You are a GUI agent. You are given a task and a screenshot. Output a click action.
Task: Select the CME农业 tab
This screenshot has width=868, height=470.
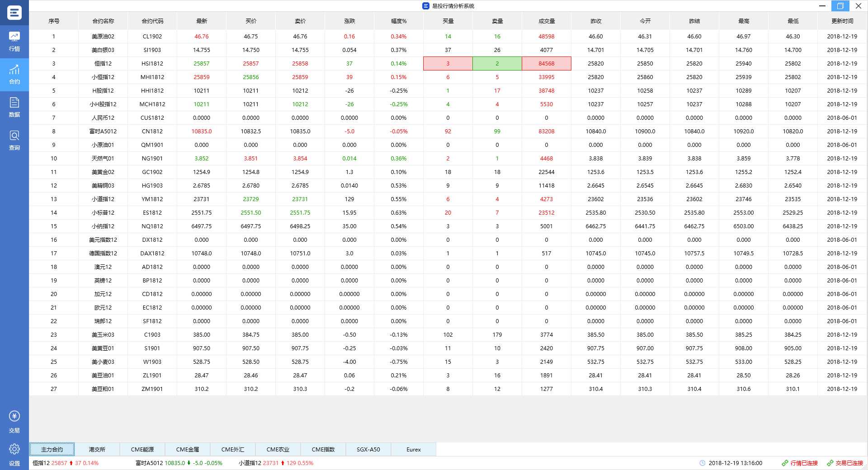(278, 449)
